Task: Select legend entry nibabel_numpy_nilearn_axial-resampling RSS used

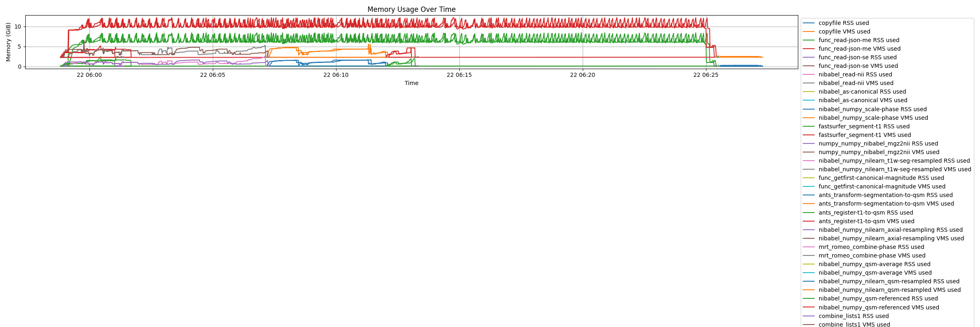Action: pos(883,230)
